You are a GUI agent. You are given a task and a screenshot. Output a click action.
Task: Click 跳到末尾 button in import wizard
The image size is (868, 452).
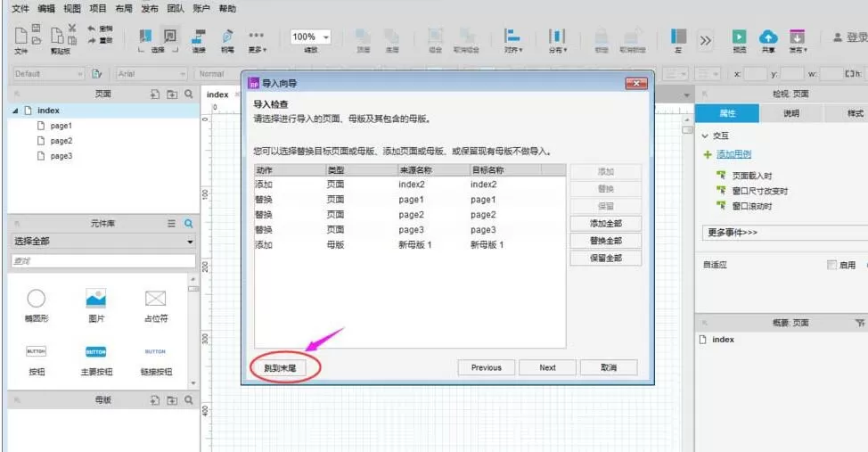pos(280,368)
